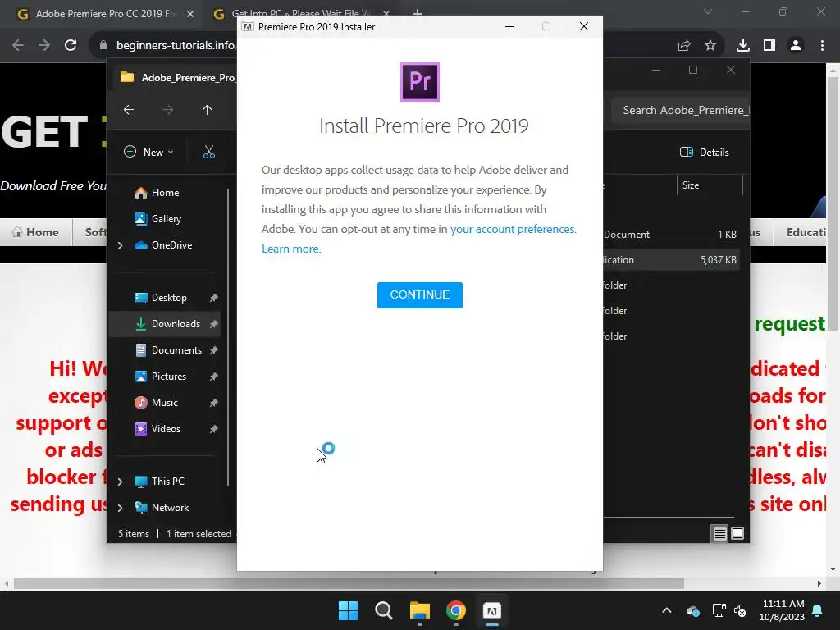Toggle Chrome side panel icon
This screenshot has width=840, height=630.
tap(769, 46)
